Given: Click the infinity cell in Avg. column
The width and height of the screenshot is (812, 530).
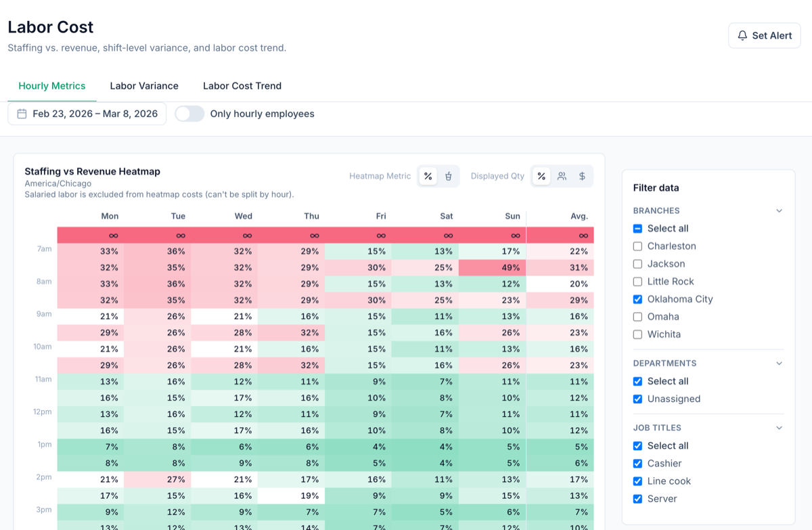Looking at the screenshot, I should (560, 235).
